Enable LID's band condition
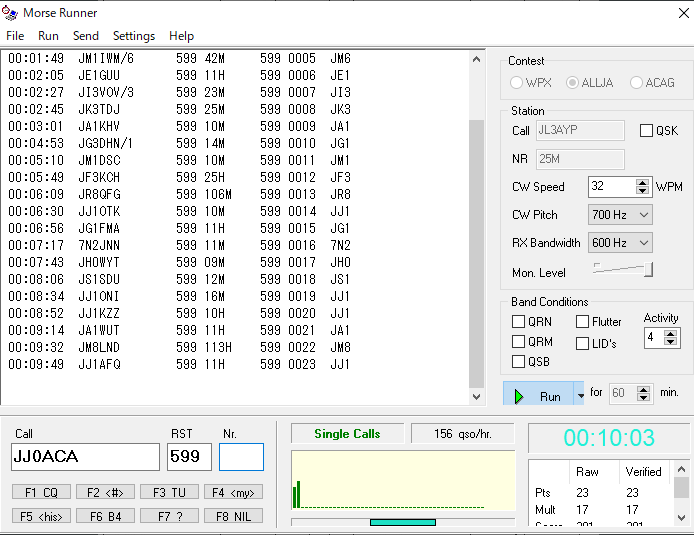Image resolution: width=694 pixels, height=535 pixels. (x=582, y=343)
